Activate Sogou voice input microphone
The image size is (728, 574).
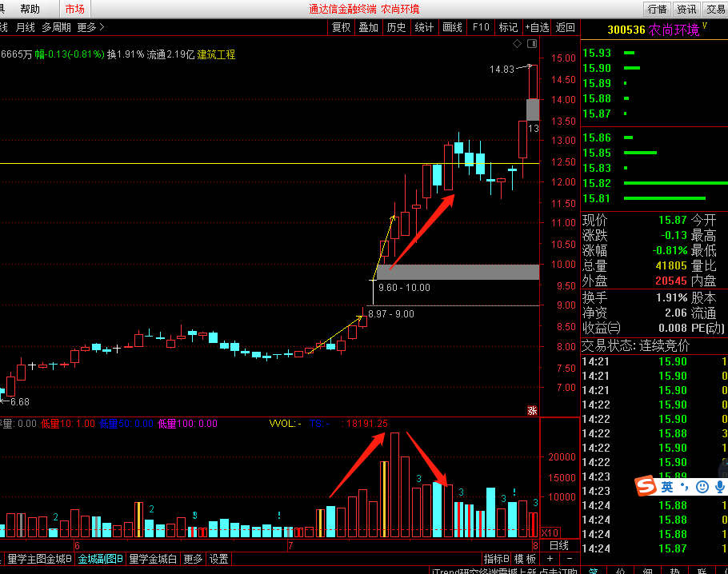pyautogui.click(x=720, y=487)
